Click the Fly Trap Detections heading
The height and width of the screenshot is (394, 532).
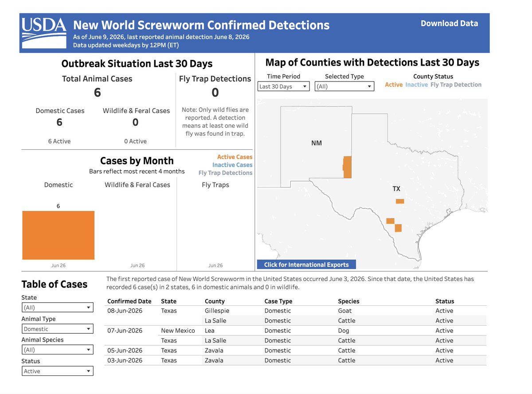215,79
